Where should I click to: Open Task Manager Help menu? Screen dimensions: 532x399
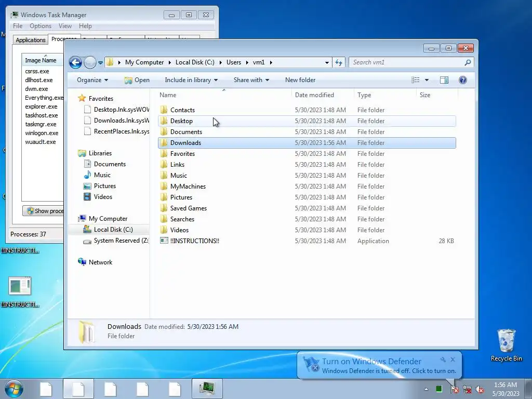click(85, 26)
